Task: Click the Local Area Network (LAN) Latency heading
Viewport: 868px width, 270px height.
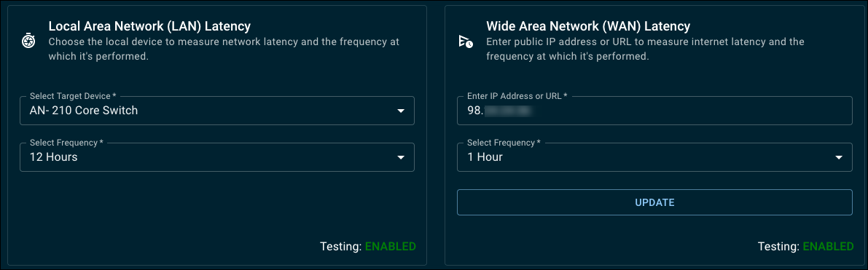Action: 149,26
